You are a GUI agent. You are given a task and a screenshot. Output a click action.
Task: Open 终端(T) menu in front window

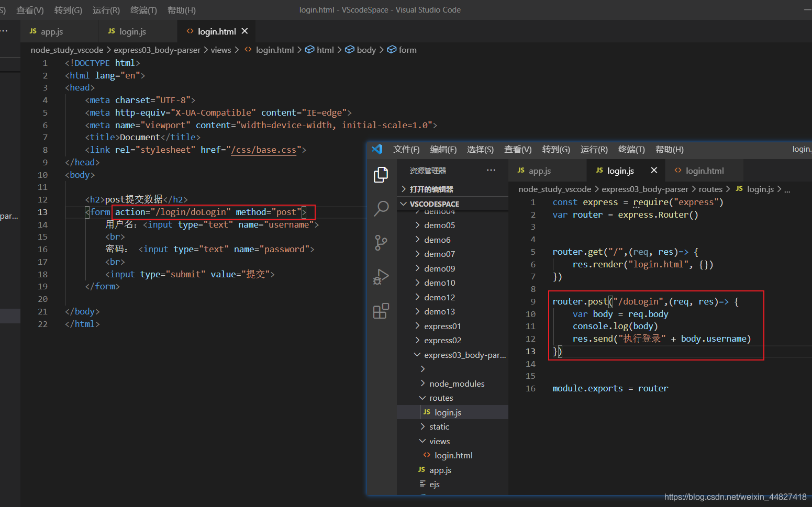631,150
